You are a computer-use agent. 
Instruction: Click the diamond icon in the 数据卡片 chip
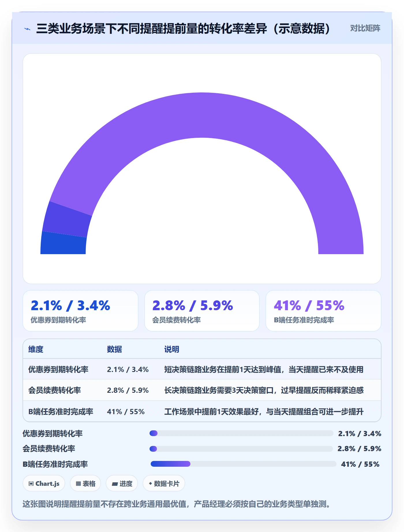[x=150, y=483]
